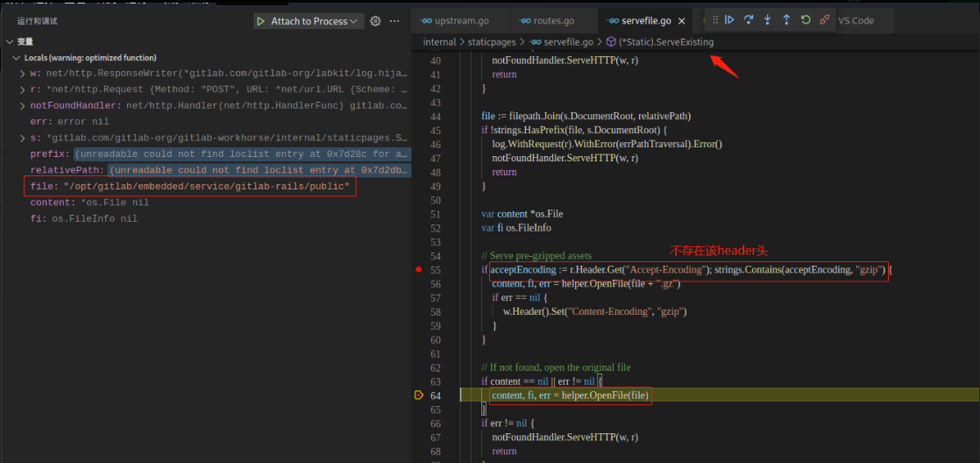This screenshot has height=463, width=980.
Task: Open the Attach to Process configuration dropdown
Action: (x=309, y=21)
